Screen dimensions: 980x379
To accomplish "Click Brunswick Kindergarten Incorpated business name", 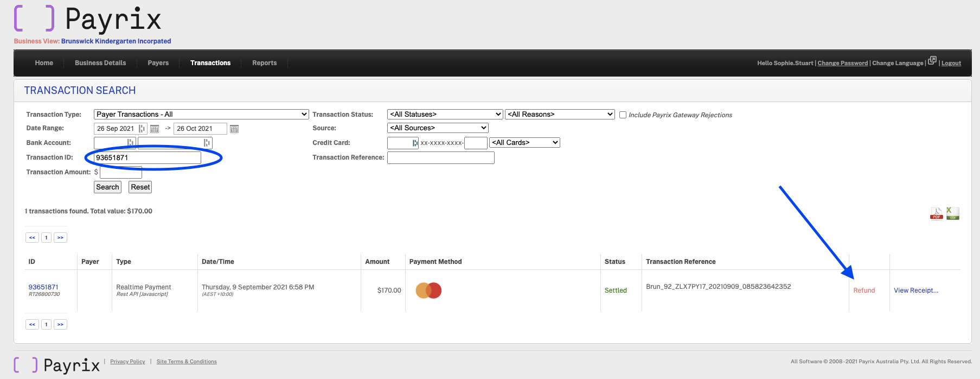I will 116,41.
